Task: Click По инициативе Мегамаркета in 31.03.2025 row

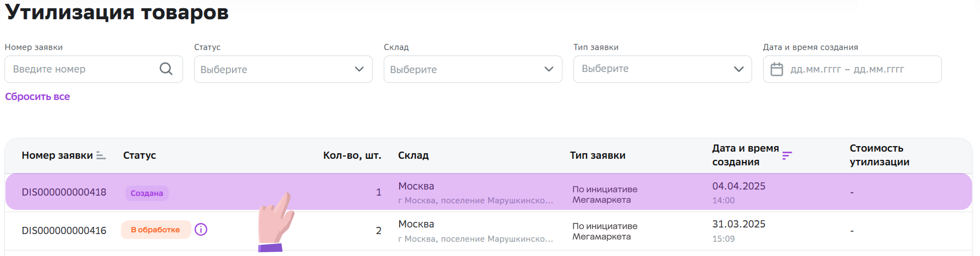Action: tap(604, 231)
